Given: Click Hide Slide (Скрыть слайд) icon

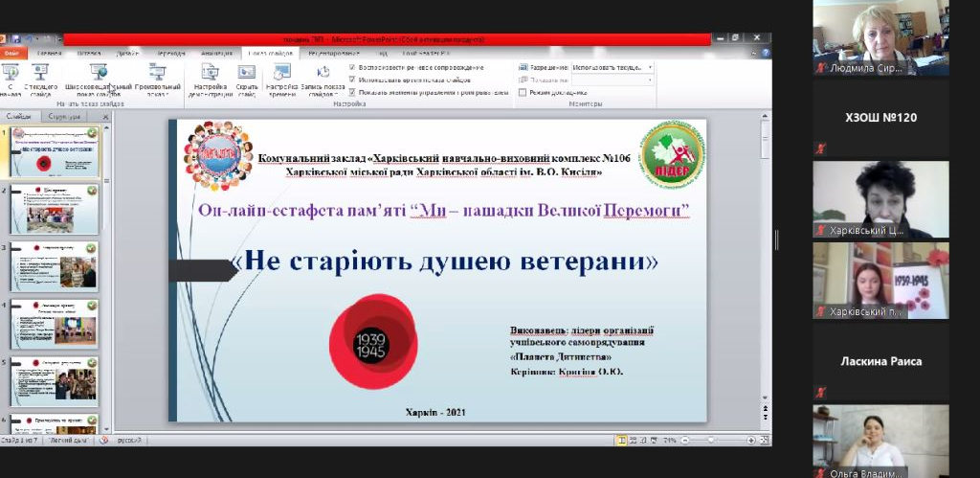Looking at the screenshot, I should click(x=247, y=73).
